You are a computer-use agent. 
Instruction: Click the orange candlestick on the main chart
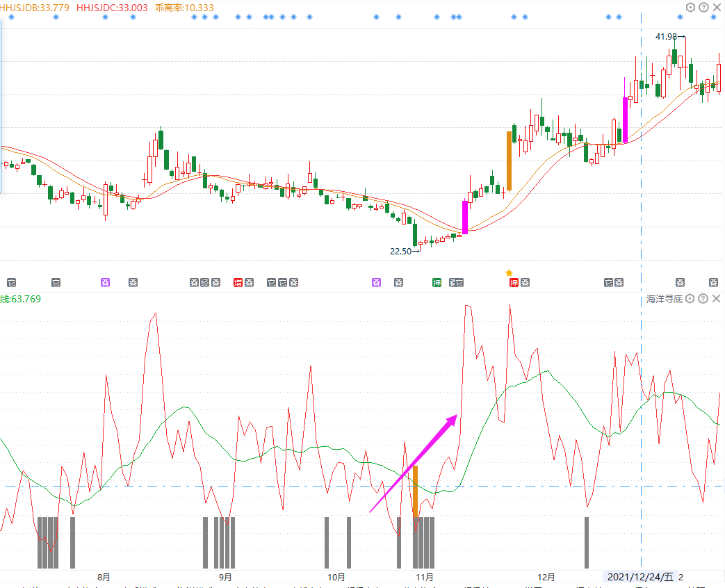[x=509, y=161]
